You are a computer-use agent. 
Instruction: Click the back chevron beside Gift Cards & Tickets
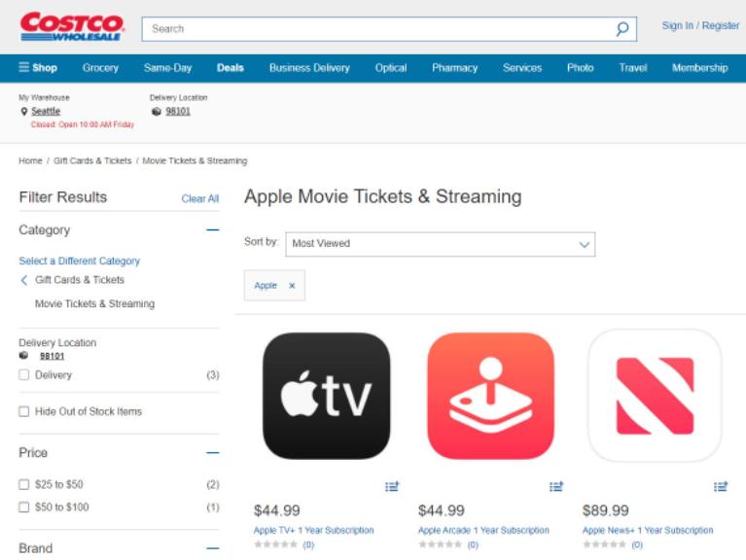click(x=23, y=280)
